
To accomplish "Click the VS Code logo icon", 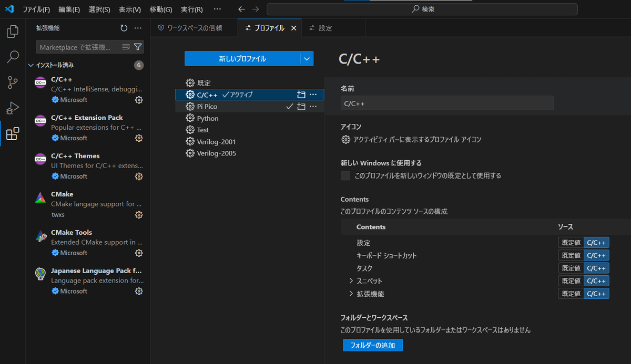I will (x=9, y=9).
